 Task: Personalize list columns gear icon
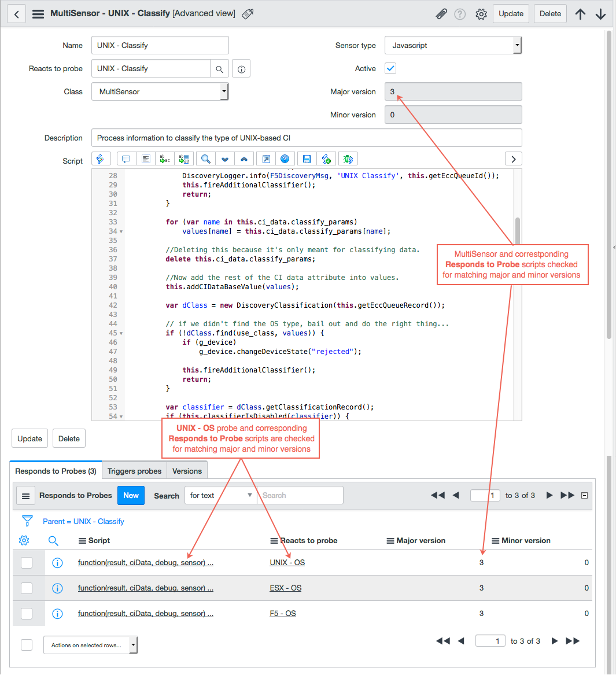tap(24, 541)
